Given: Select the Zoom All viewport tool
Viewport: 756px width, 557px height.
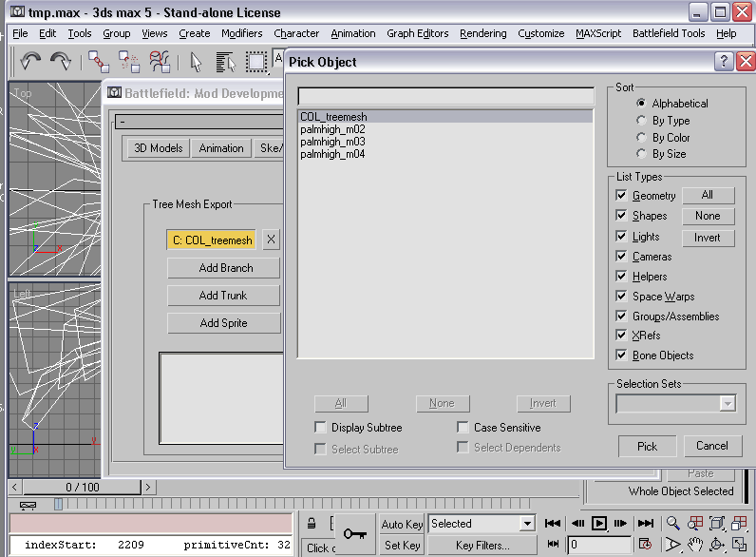Looking at the screenshot, I should click(x=695, y=523).
